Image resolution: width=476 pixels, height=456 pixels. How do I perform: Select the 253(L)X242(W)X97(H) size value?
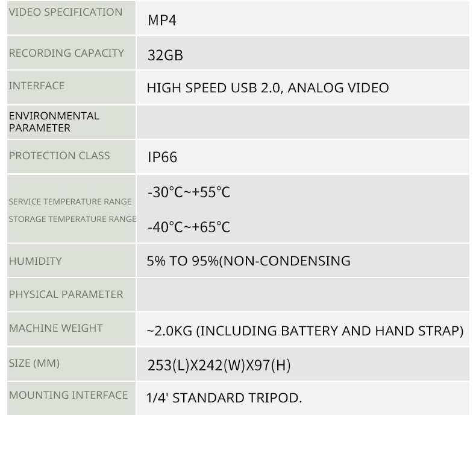(219, 366)
